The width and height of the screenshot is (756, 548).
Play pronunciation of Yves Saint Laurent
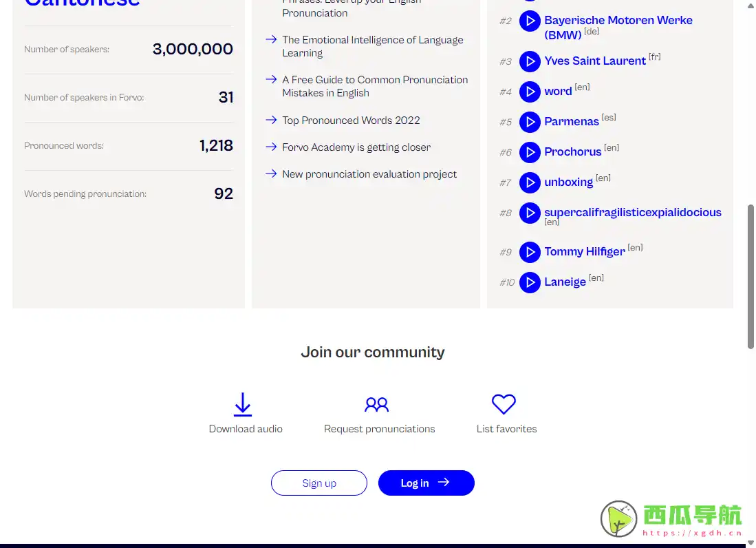(x=530, y=61)
